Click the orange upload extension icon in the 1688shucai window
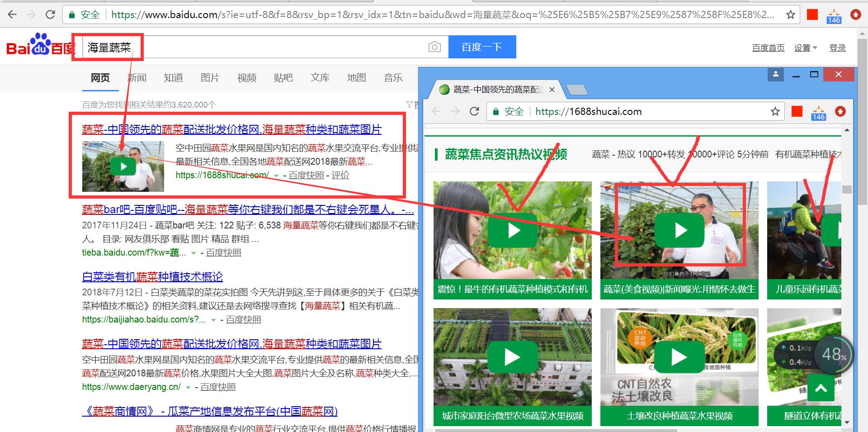This screenshot has width=868, height=432. [841, 111]
